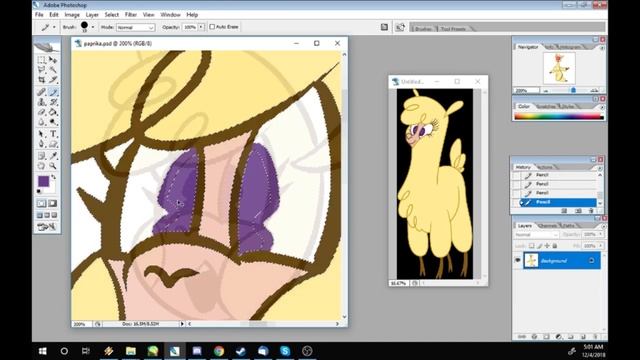This screenshot has width=640, height=360.
Task: Switch to Standard edit mode
Action: coord(42,203)
